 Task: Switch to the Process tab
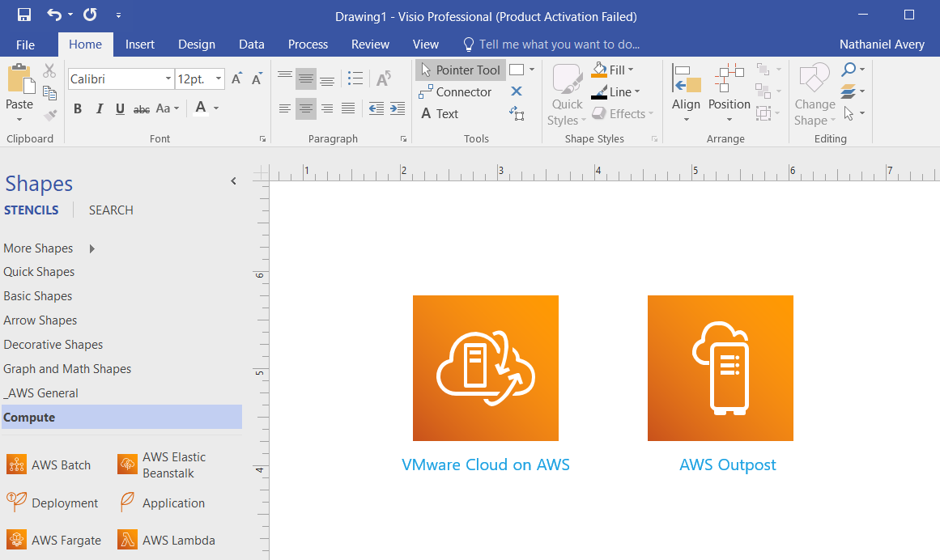click(308, 45)
